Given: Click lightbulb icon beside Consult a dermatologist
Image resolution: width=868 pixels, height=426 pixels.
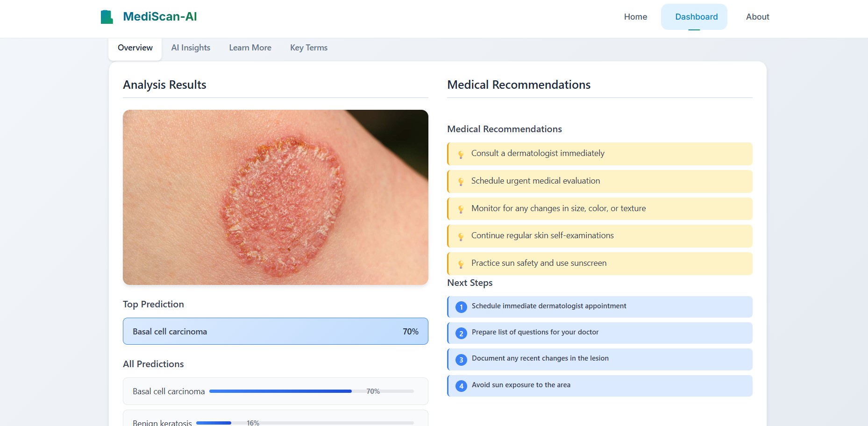Looking at the screenshot, I should [x=461, y=154].
